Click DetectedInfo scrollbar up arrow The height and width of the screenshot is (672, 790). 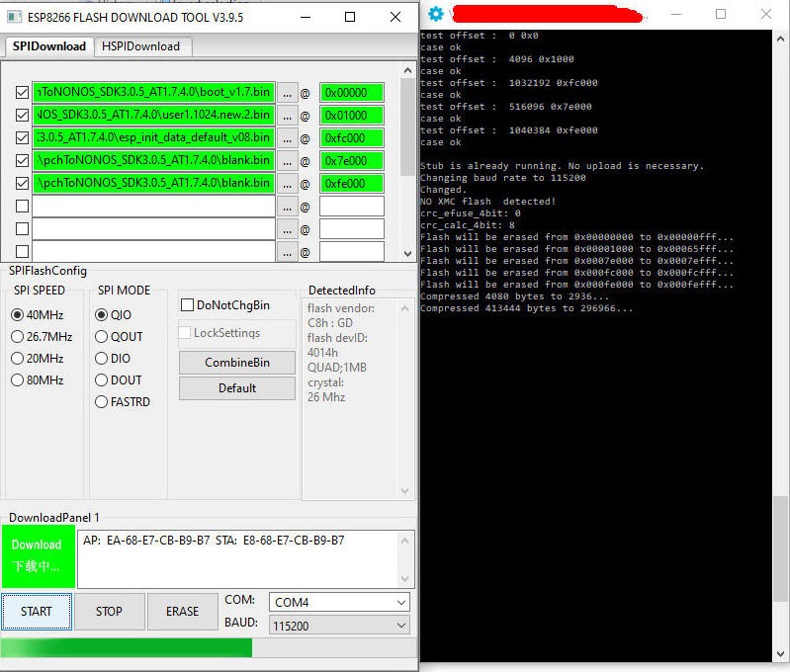tap(404, 308)
